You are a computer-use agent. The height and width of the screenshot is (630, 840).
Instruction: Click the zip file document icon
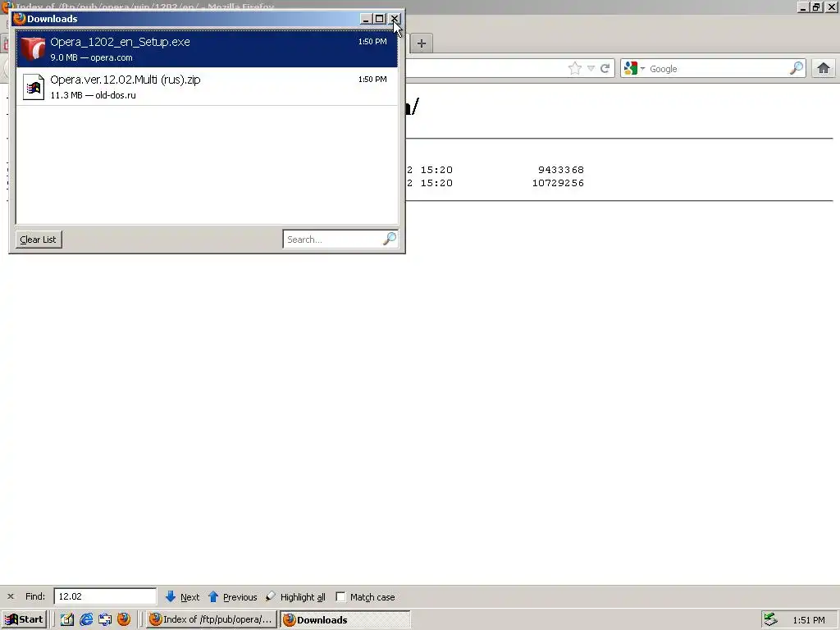coord(33,87)
